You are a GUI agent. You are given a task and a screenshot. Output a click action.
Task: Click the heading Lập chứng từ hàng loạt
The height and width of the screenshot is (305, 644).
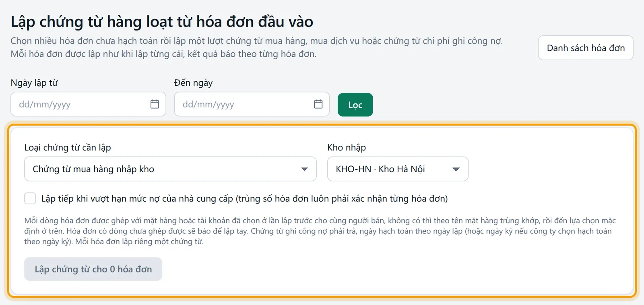click(x=162, y=22)
